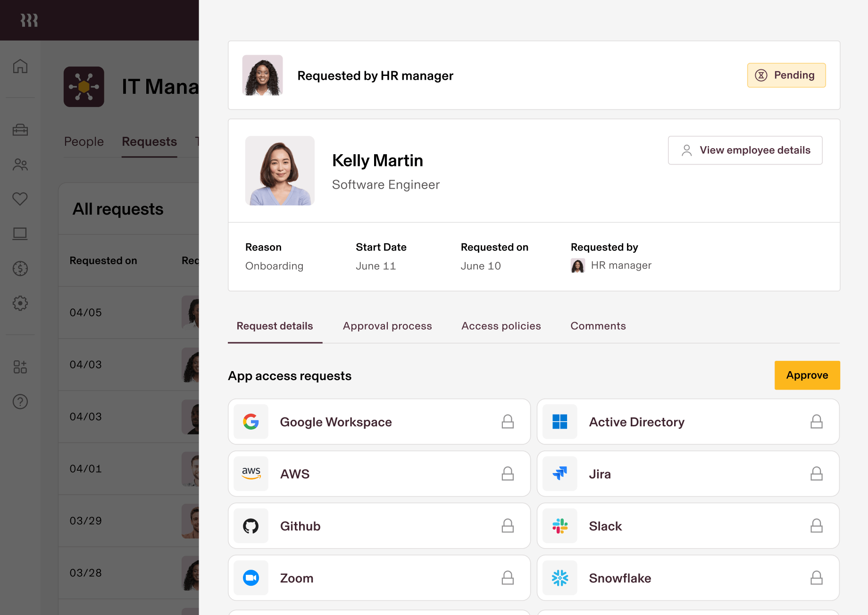Switch to the Request details tab
The height and width of the screenshot is (615, 868).
coord(275,326)
